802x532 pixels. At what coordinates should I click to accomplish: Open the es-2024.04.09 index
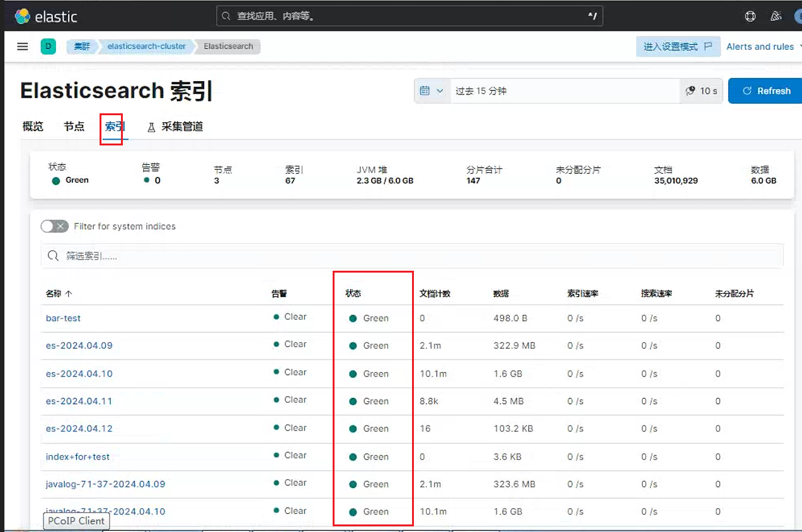point(79,346)
